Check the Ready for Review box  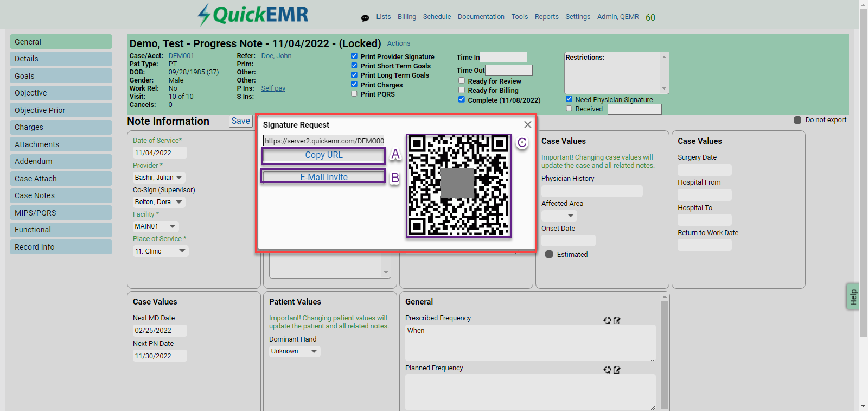click(462, 80)
